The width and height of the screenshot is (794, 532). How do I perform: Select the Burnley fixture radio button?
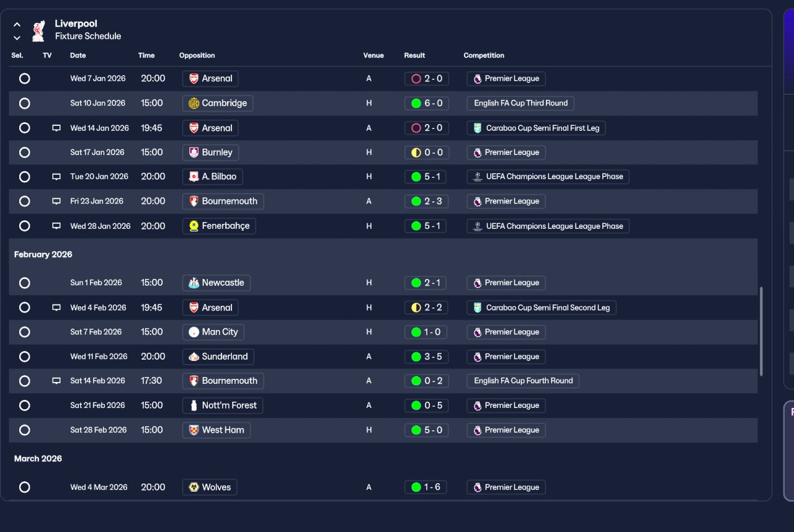click(x=24, y=152)
